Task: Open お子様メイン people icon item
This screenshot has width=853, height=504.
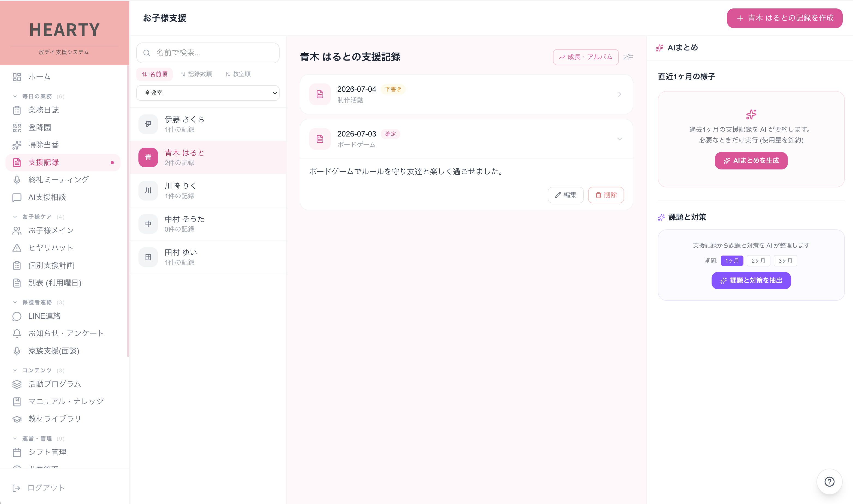Action: tap(63, 230)
